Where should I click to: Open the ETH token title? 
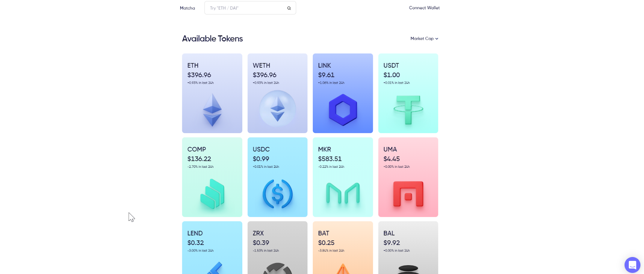[x=193, y=65]
